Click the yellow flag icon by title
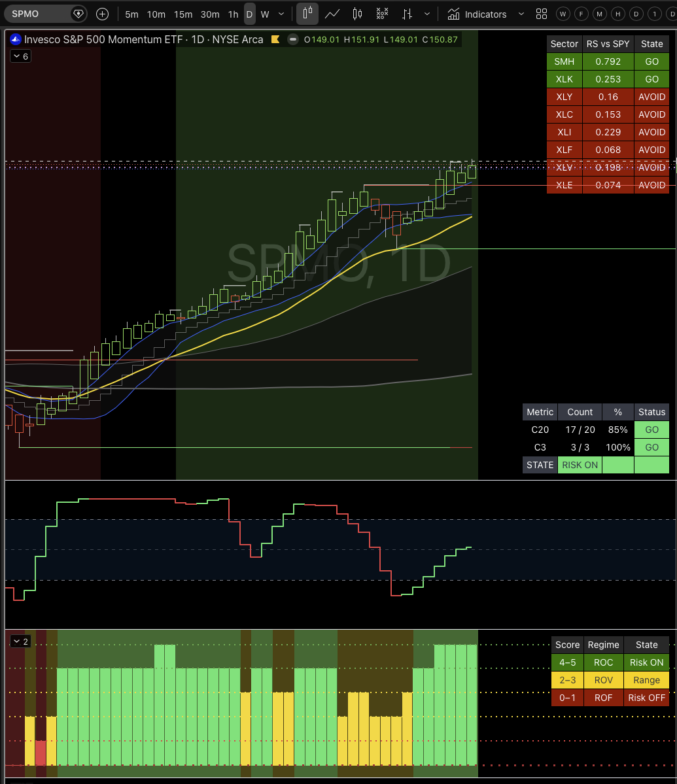The image size is (677, 784). pyautogui.click(x=275, y=39)
